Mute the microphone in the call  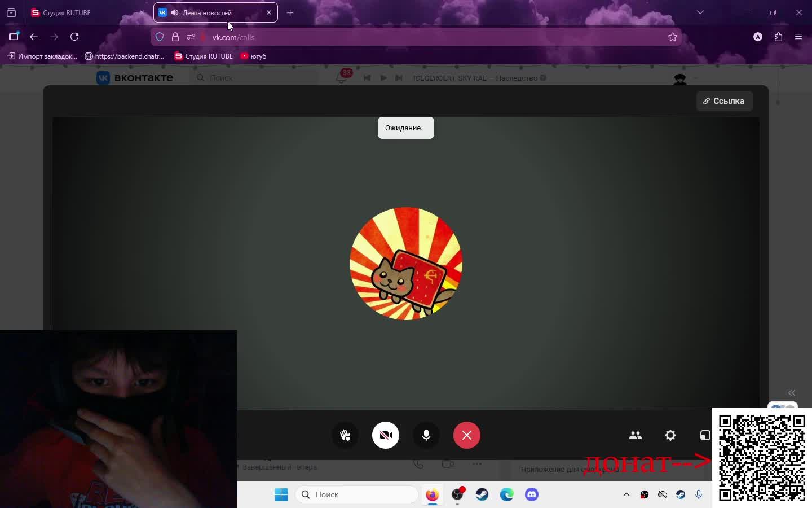pyautogui.click(x=426, y=435)
